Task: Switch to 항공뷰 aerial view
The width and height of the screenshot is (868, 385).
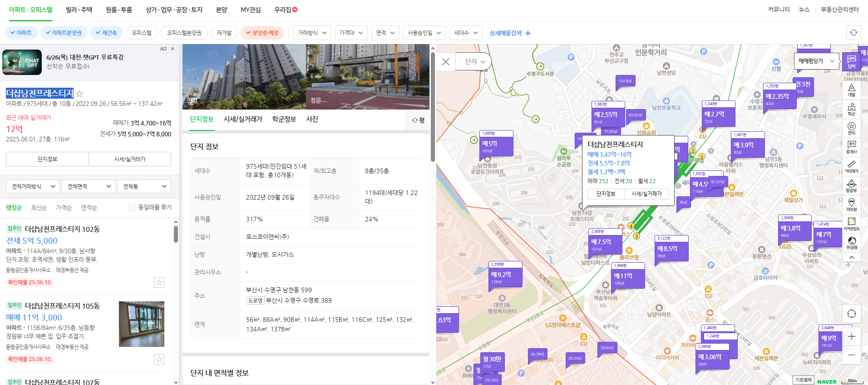Action: point(852,186)
